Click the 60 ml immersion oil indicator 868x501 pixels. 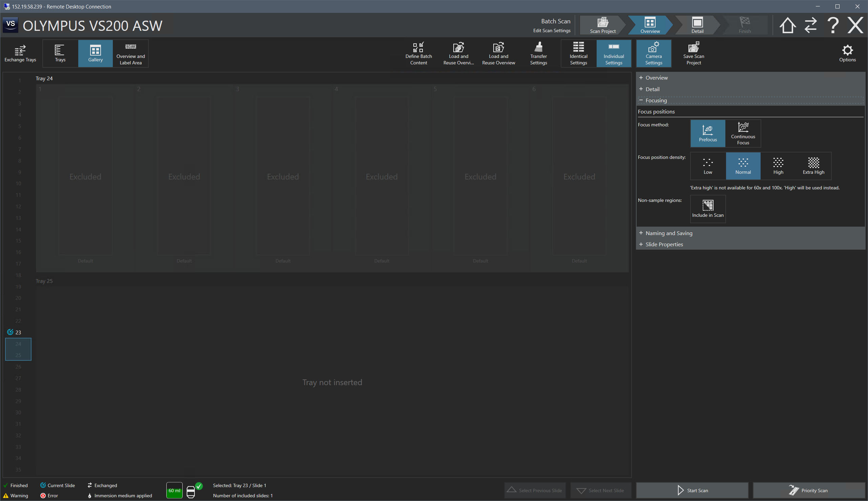174,490
